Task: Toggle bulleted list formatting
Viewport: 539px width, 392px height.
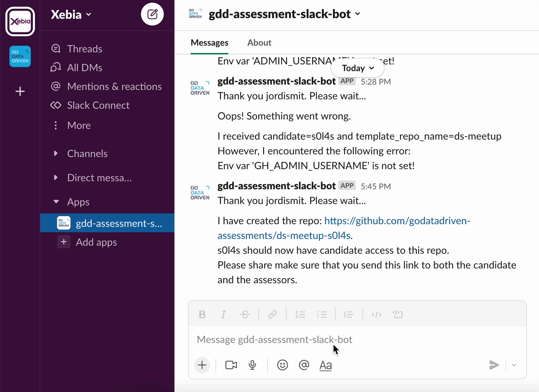Action: (x=322, y=314)
